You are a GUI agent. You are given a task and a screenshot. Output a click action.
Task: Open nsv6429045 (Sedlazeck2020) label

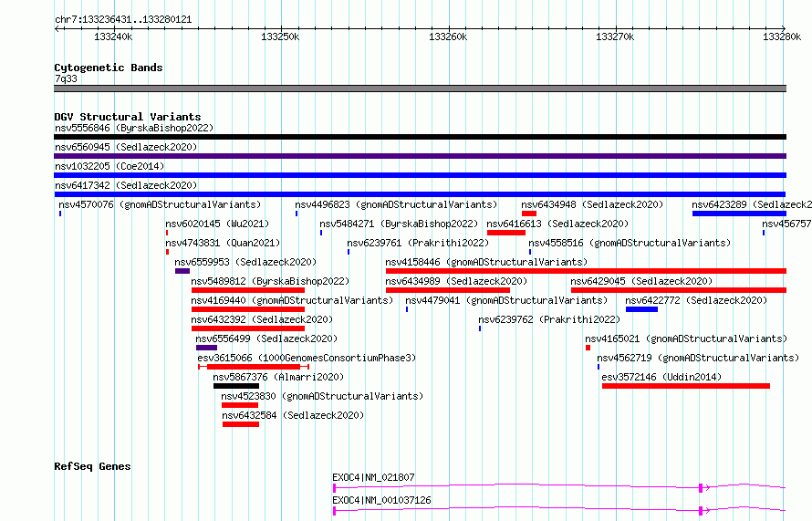pos(641,281)
